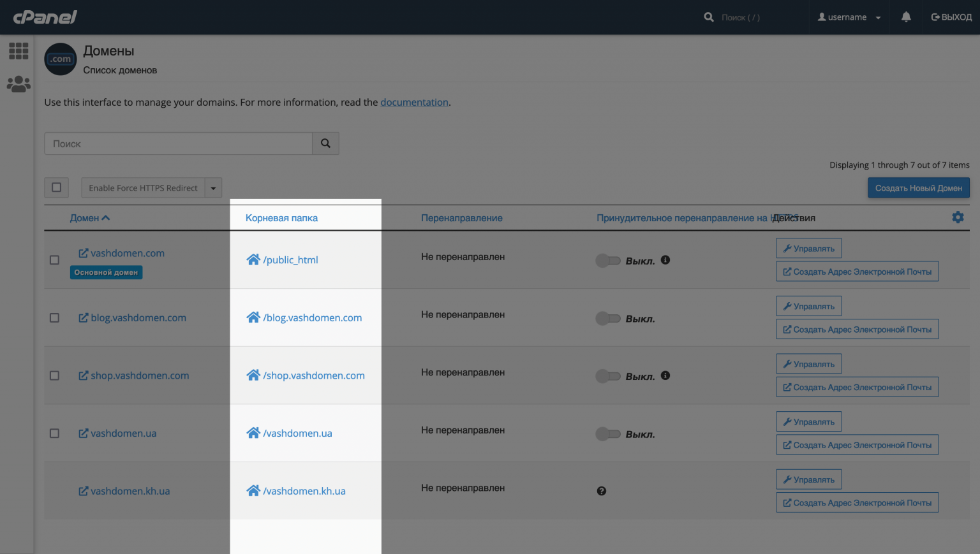Click info icon next to vashdomen.com toggle
The width and height of the screenshot is (980, 554).
[665, 260]
